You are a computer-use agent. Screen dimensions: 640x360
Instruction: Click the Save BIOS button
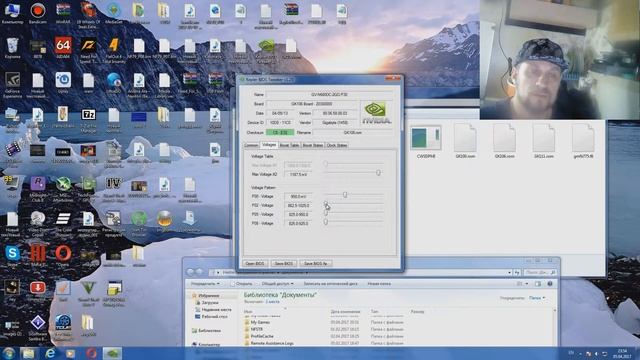pos(283,264)
